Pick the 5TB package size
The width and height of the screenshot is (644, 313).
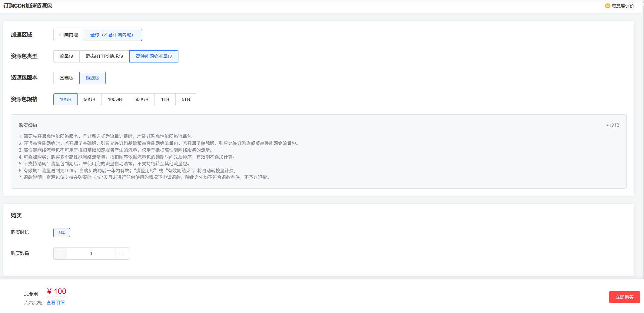(186, 99)
